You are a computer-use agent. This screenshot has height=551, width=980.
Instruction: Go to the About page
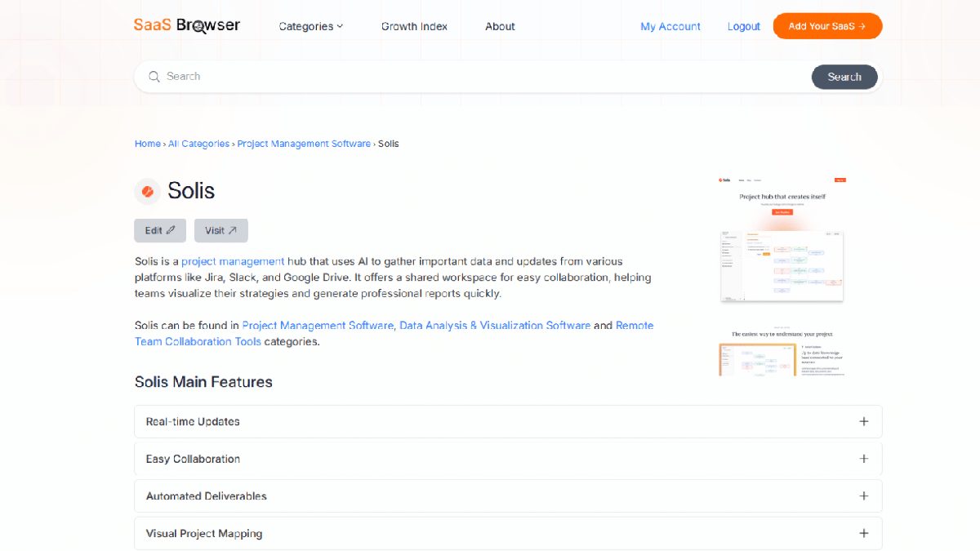(x=500, y=26)
